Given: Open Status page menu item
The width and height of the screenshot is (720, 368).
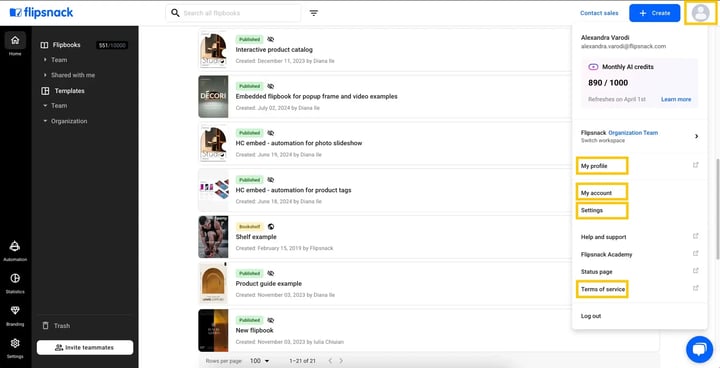Looking at the screenshot, I should click(x=596, y=272).
